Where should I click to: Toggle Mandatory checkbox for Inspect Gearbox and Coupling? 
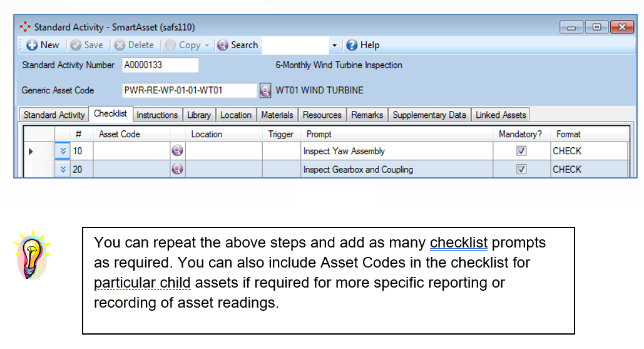pyautogui.click(x=521, y=169)
